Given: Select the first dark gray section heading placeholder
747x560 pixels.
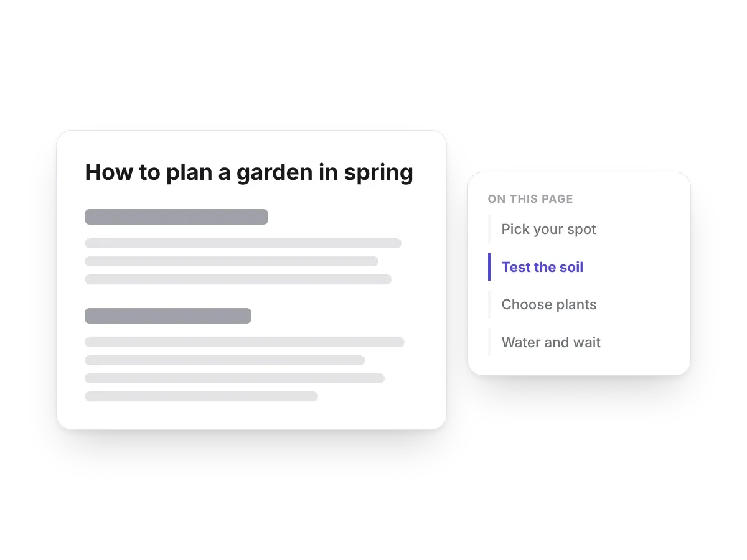Looking at the screenshot, I should click(176, 217).
